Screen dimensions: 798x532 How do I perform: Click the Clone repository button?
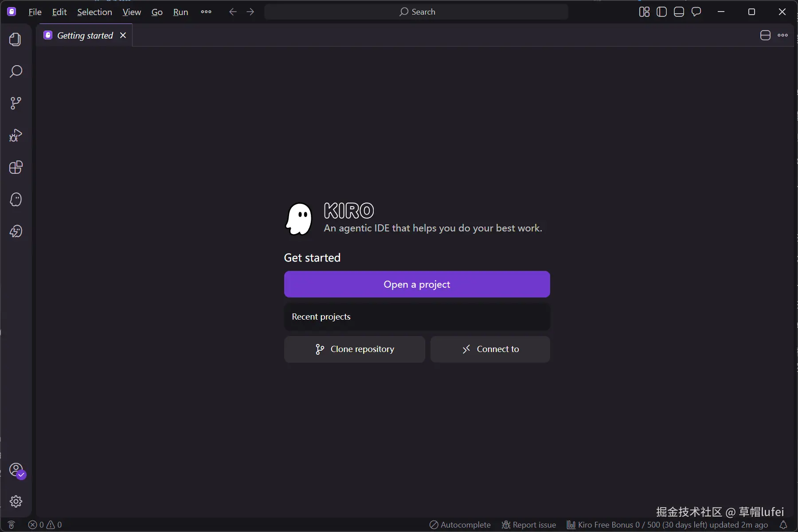click(x=354, y=349)
